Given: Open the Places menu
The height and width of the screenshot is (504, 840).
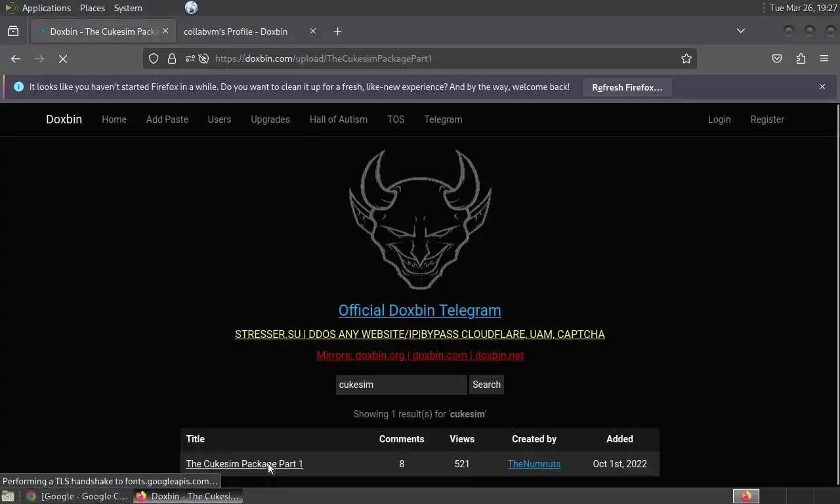Looking at the screenshot, I should pyautogui.click(x=93, y=8).
